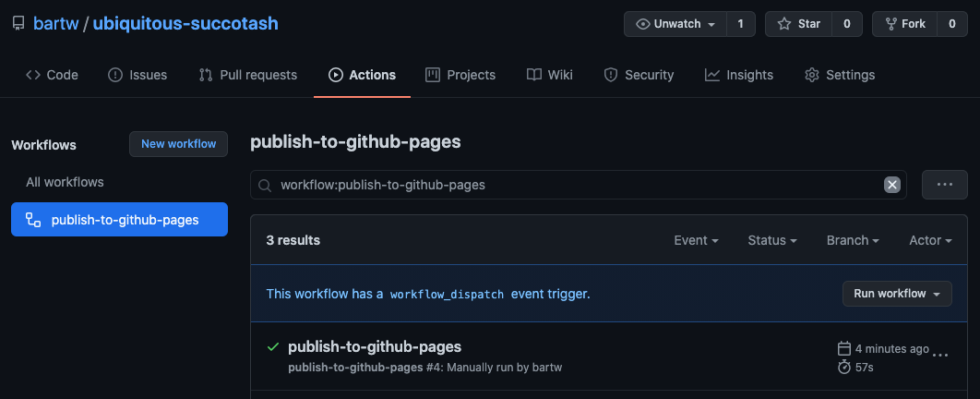
Task: Expand the Status filter dropdown
Action: pyautogui.click(x=771, y=240)
